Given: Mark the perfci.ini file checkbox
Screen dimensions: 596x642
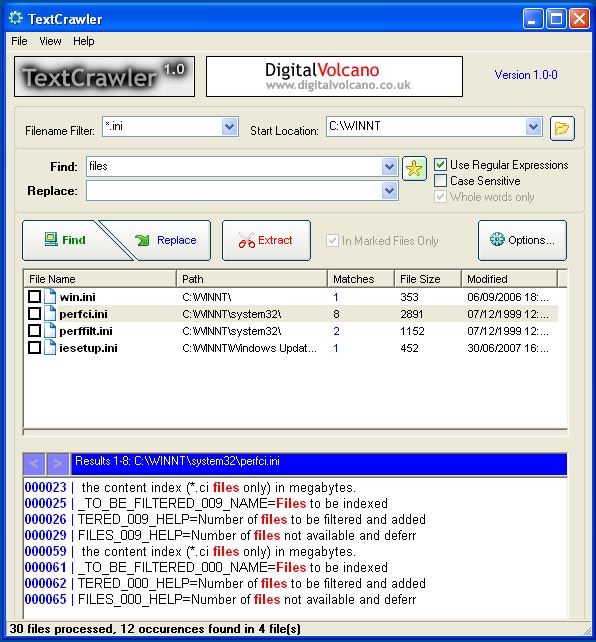Looking at the screenshot, I should [x=34, y=314].
